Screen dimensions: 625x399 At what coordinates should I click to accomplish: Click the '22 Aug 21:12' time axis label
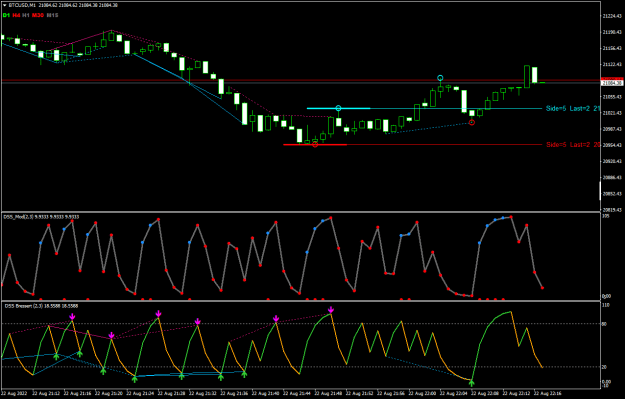tap(46, 393)
